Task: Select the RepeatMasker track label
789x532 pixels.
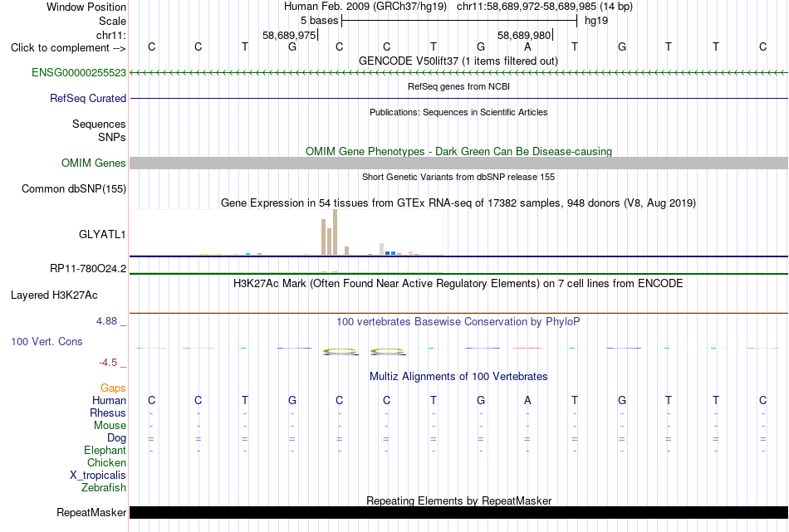Action: tap(91, 512)
